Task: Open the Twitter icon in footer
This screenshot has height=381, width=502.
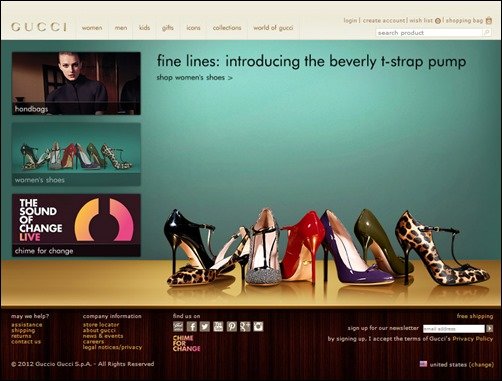Action: point(205,326)
